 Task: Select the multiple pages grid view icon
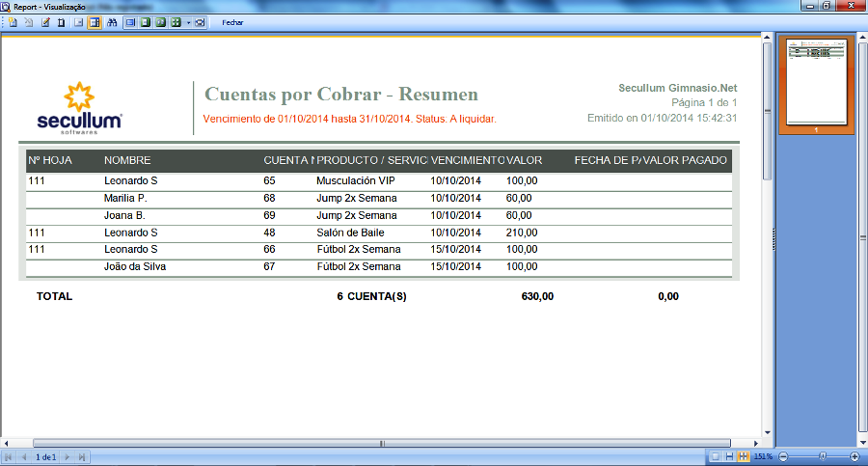(176, 23)
